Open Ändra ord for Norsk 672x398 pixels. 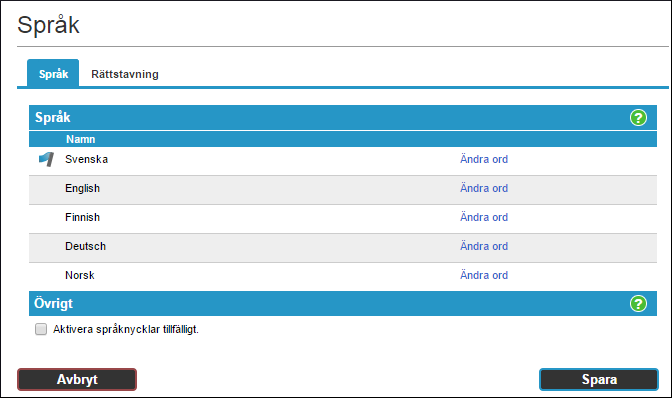point(484,275)
